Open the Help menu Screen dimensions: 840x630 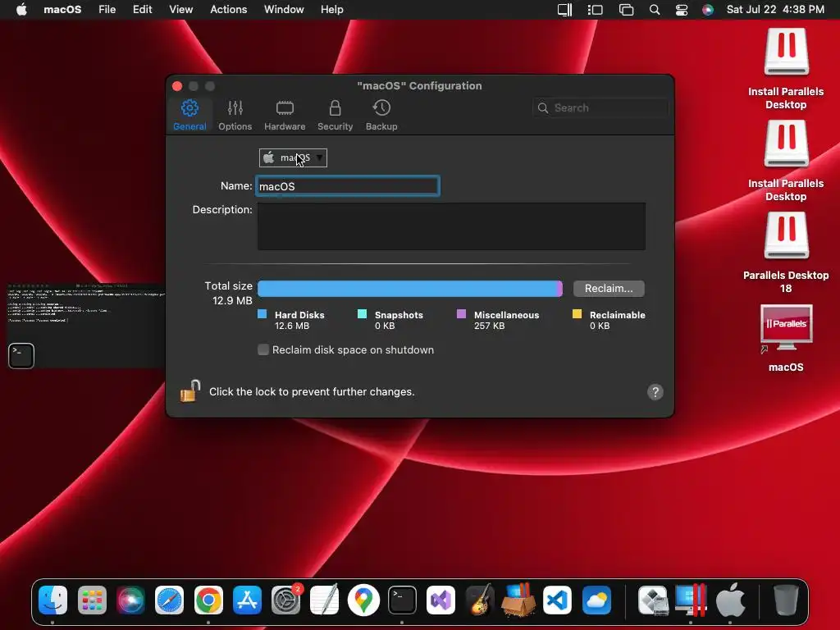[332, 10]
